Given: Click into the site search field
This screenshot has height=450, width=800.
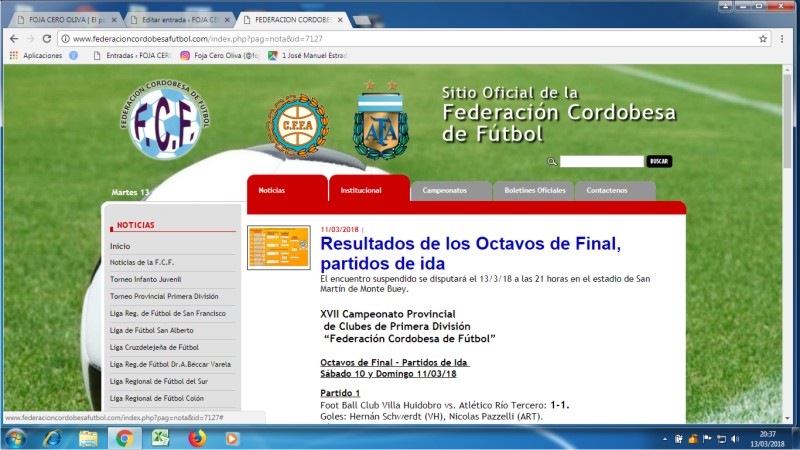Looking at the screenshot, I should coord(602,161).
